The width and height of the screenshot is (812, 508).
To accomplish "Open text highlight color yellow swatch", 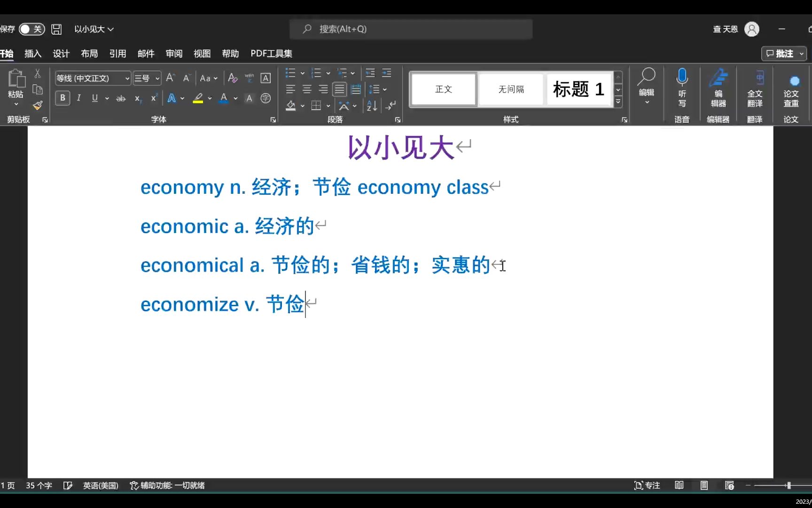I will tap(198, 98).
